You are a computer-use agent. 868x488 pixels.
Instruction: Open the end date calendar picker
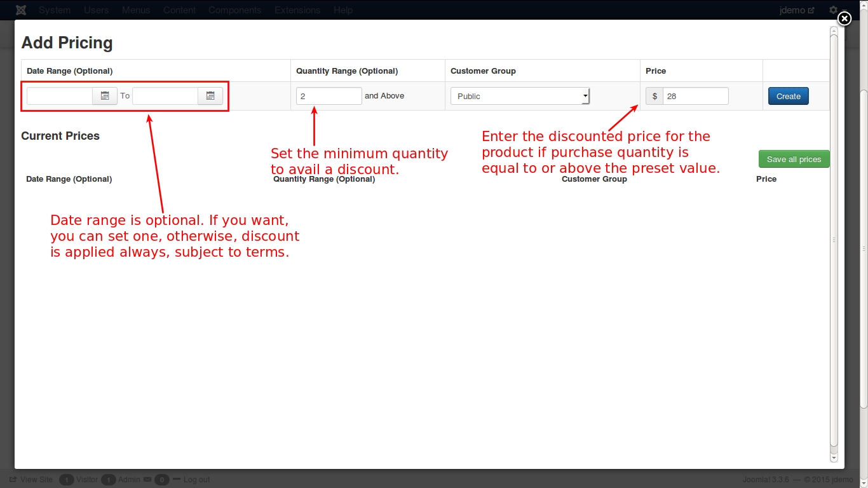[x=210, y=96]
